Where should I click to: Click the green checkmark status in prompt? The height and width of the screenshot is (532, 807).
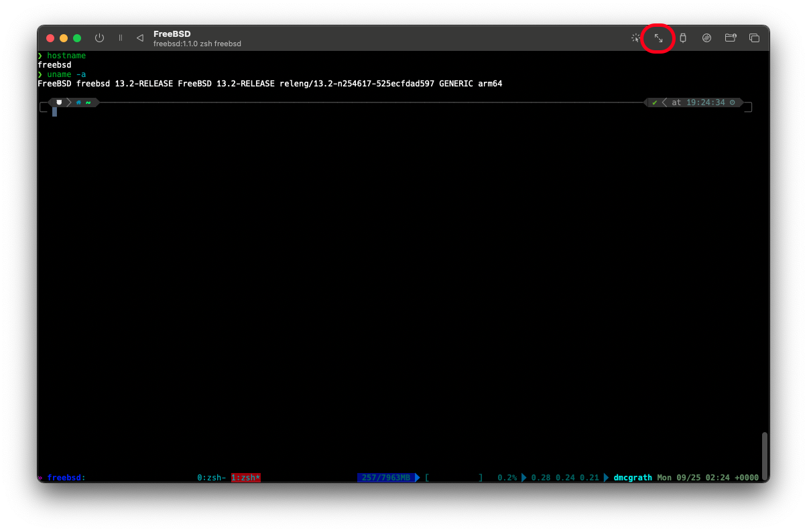click(x=654, y=103)
